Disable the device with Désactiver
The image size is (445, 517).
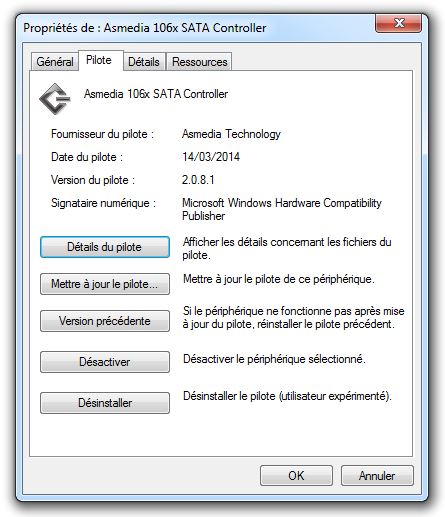(x=105, y=362)
